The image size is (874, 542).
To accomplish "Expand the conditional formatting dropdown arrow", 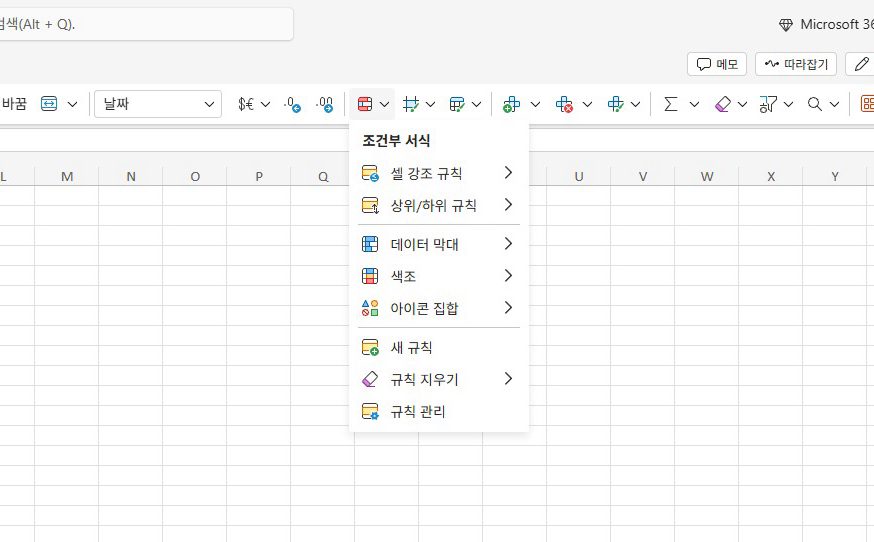I will click(x=385, y=104).
